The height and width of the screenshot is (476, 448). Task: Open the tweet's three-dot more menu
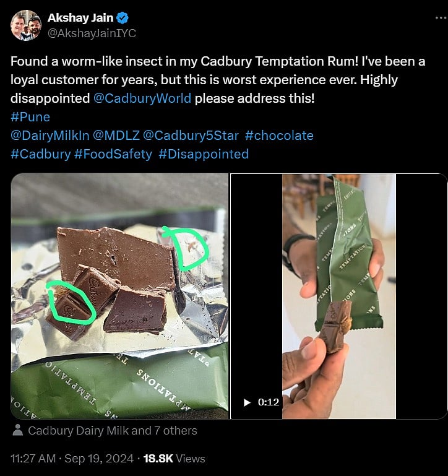440,17
